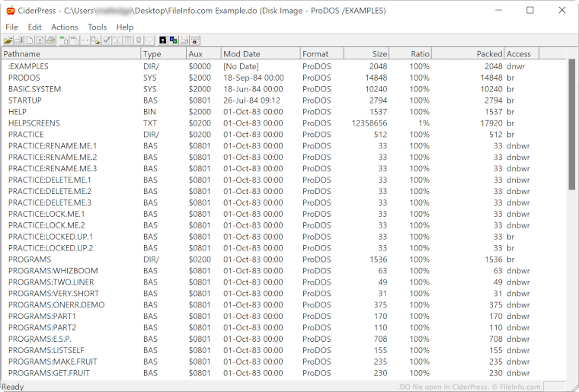Open the Actions menu
The height and width of the screenshot is (392, 579).
(x=65, y=27)
